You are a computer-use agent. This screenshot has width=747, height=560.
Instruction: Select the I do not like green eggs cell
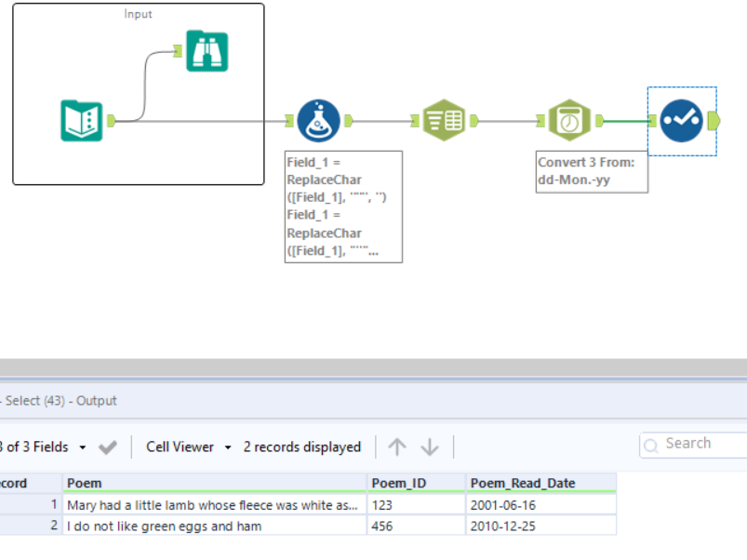point(214,526)
